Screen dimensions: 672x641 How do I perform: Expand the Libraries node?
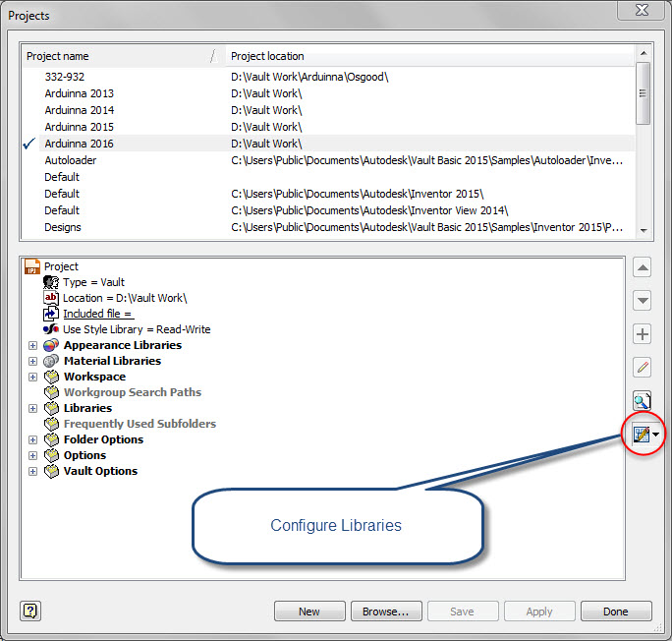(x=32, y=408)
